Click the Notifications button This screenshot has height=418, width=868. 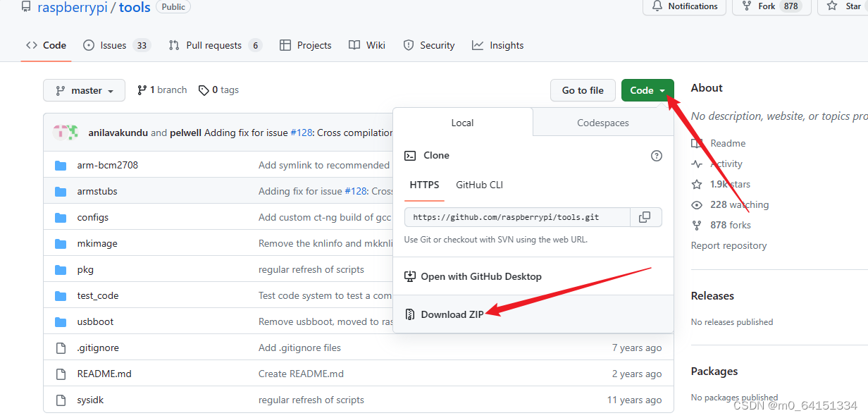[x=685, y=6]
